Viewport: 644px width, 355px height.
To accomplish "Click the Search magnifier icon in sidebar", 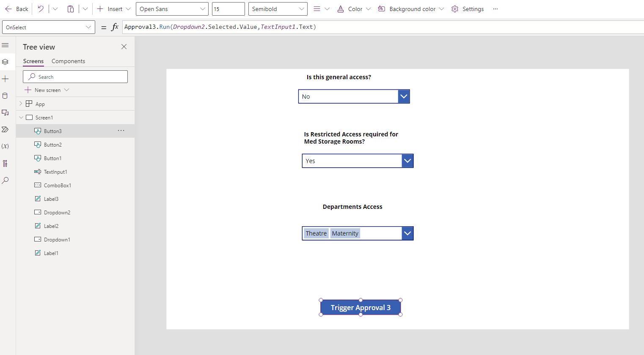I will pos(5,180).
